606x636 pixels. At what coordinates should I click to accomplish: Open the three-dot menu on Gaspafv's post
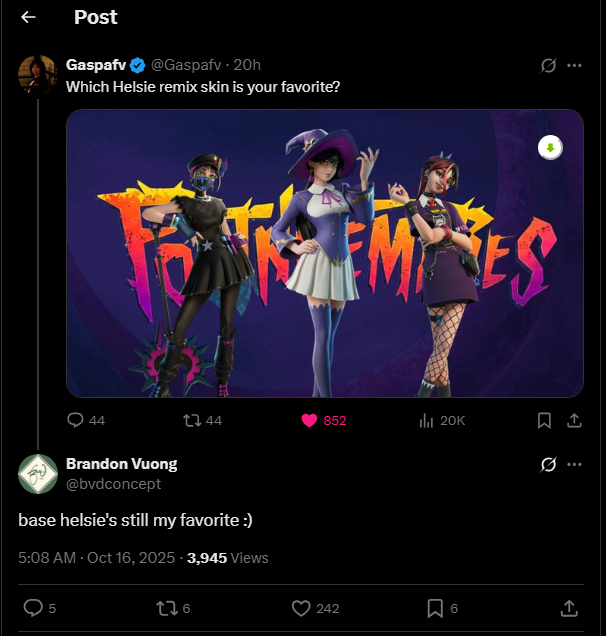[x=574, y=65]
